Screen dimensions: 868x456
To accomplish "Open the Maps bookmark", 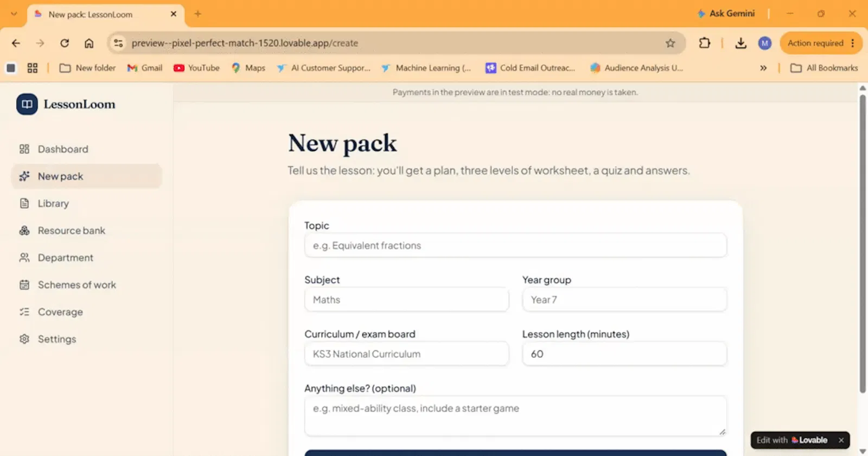I will [x=248, y=68].
